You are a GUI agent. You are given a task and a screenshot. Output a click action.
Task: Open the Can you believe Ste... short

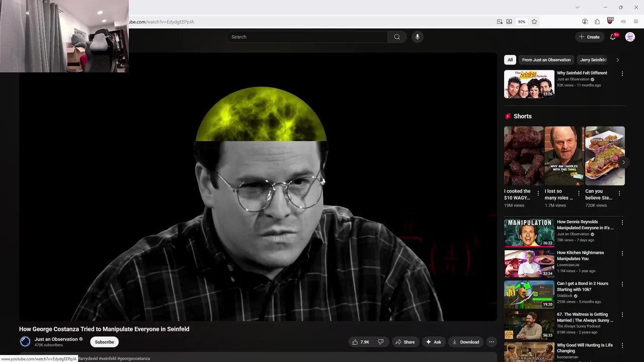605,156
